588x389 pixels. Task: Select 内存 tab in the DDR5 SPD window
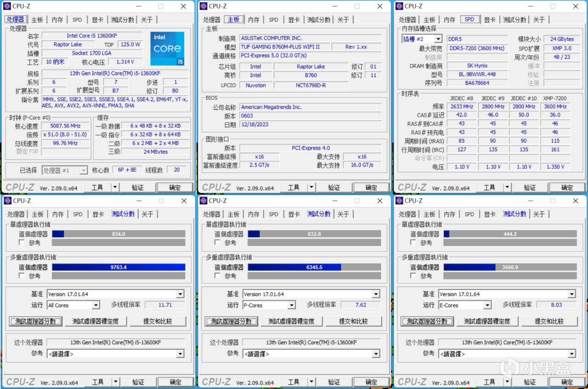449,20
